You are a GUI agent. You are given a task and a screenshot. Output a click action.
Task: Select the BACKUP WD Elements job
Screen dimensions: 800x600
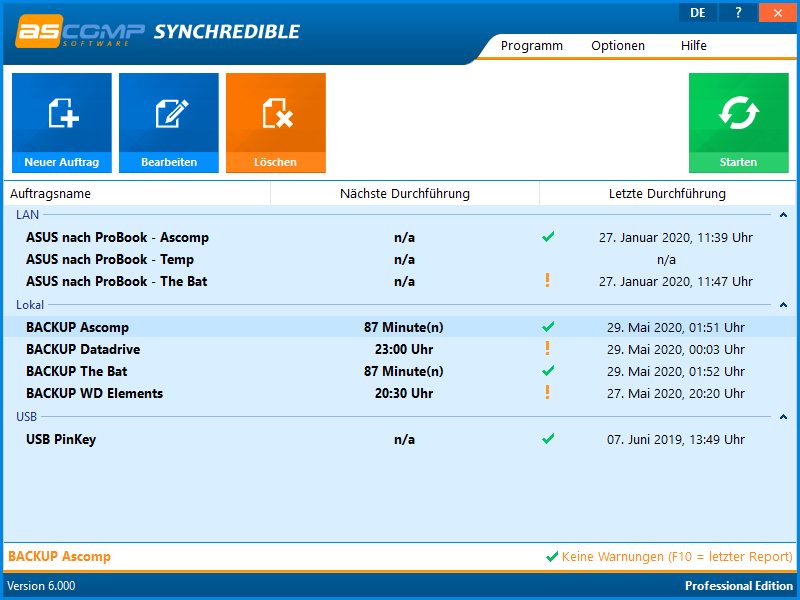click(95, 393)
